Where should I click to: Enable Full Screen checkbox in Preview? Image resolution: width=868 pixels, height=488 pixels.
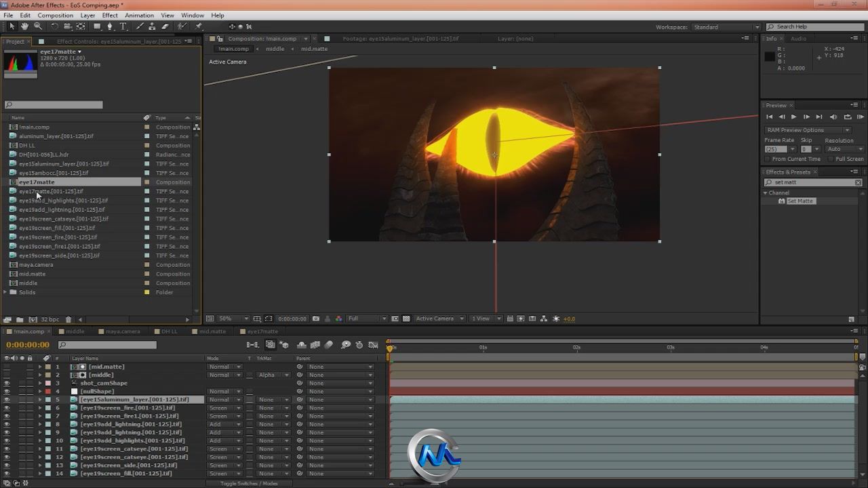tap(831, 159)
